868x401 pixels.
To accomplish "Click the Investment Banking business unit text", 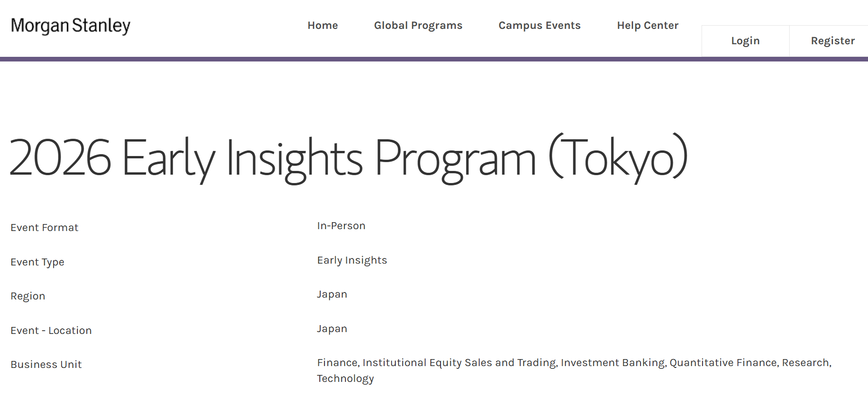I will (x=613, y=363).
